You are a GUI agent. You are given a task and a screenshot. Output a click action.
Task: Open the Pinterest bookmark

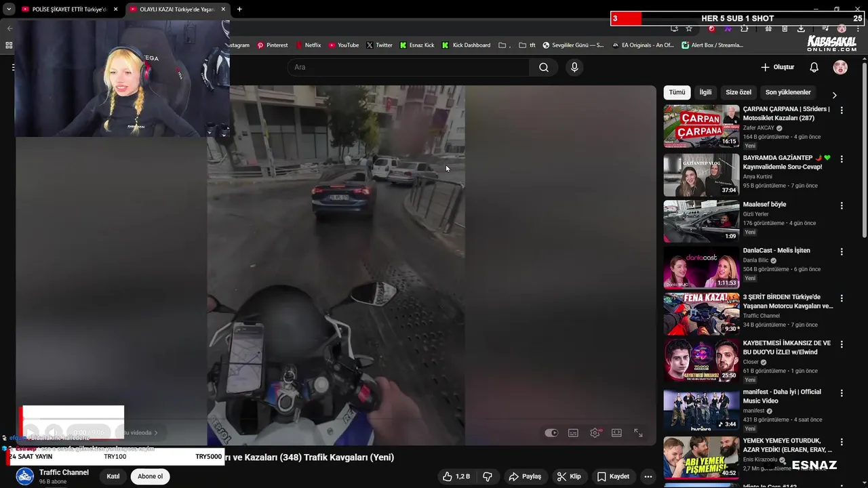click(272, 45)
